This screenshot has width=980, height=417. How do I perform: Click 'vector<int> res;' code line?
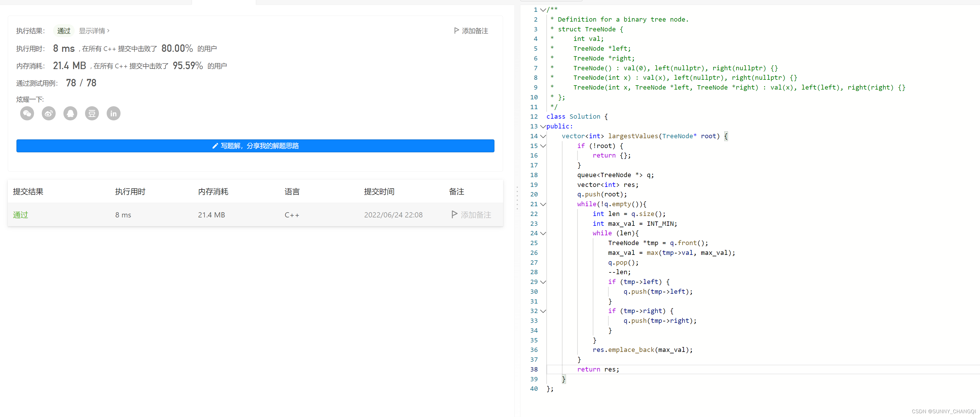point(607,185)
